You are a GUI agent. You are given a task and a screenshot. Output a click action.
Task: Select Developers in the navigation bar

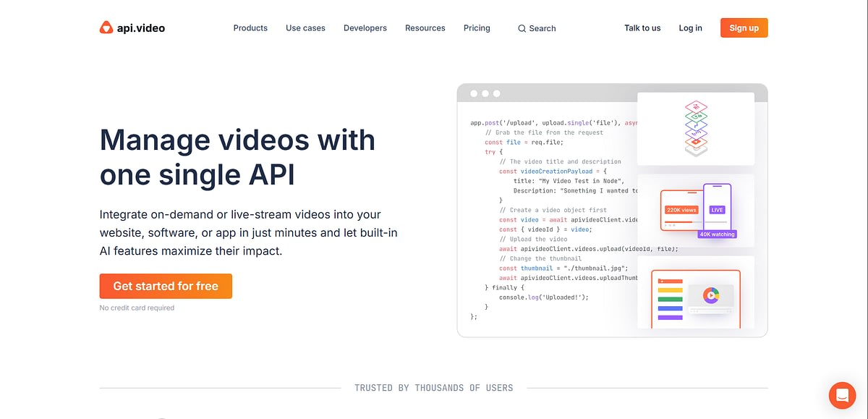pyautogui.click(x=365, y=27)
